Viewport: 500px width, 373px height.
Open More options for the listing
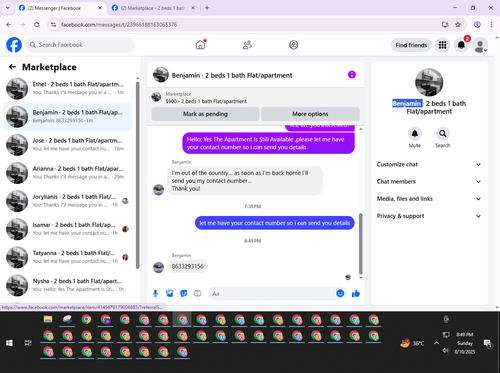tap(310, 114)
